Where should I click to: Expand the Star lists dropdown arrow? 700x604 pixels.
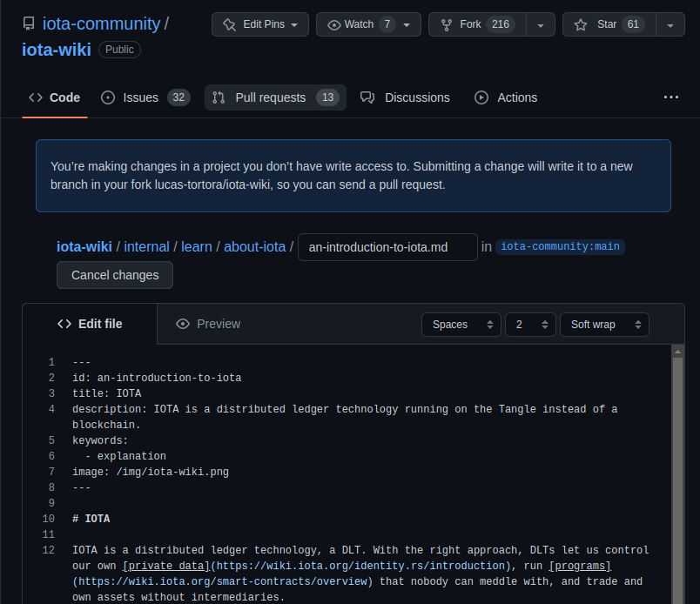coord(670,25)
